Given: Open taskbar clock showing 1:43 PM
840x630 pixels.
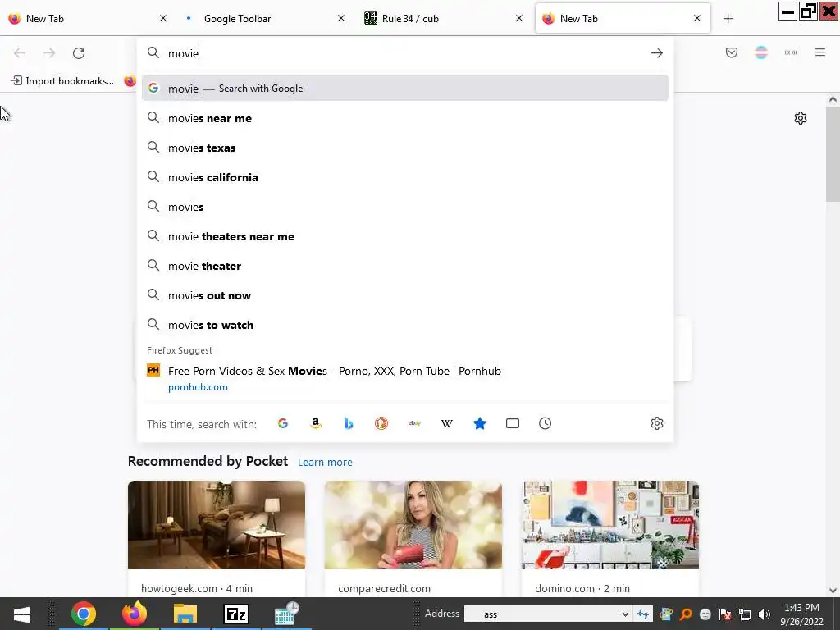Looking at the screenshot, I should (801, 614).
